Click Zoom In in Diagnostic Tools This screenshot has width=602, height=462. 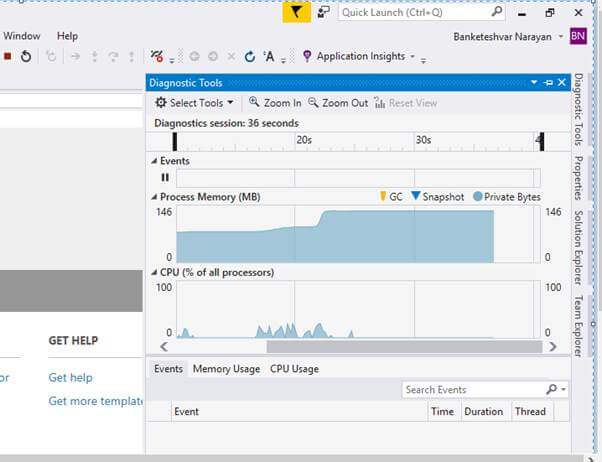(x=275, y=103)
